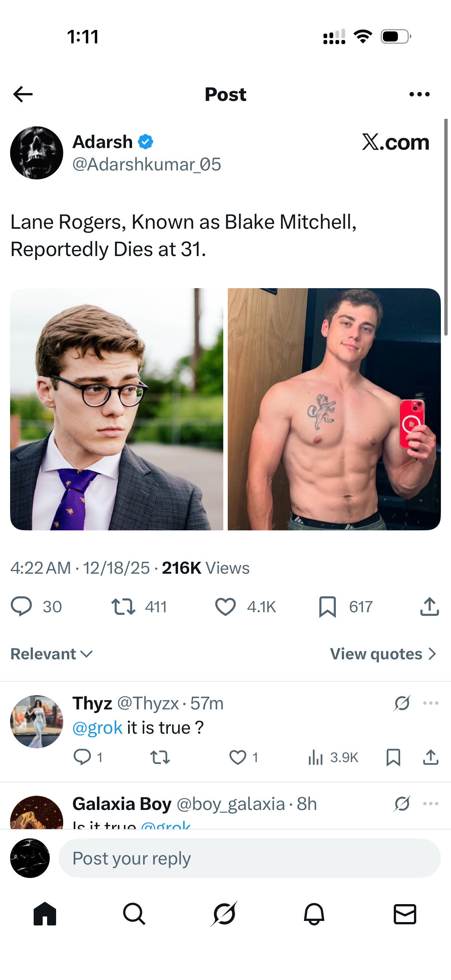
Task: Tap the back arrow icon
Action: pyautogui.click(x=23, y=94)
